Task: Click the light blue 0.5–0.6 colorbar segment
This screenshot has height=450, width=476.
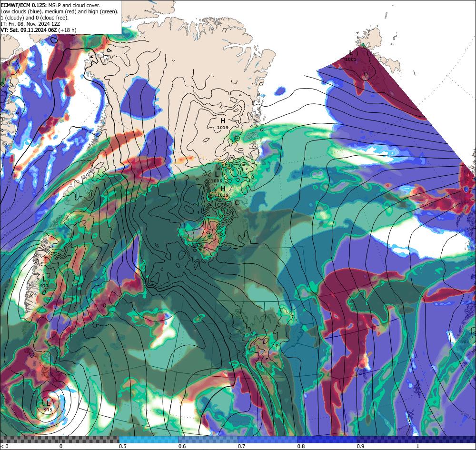Action: point(149,440)
